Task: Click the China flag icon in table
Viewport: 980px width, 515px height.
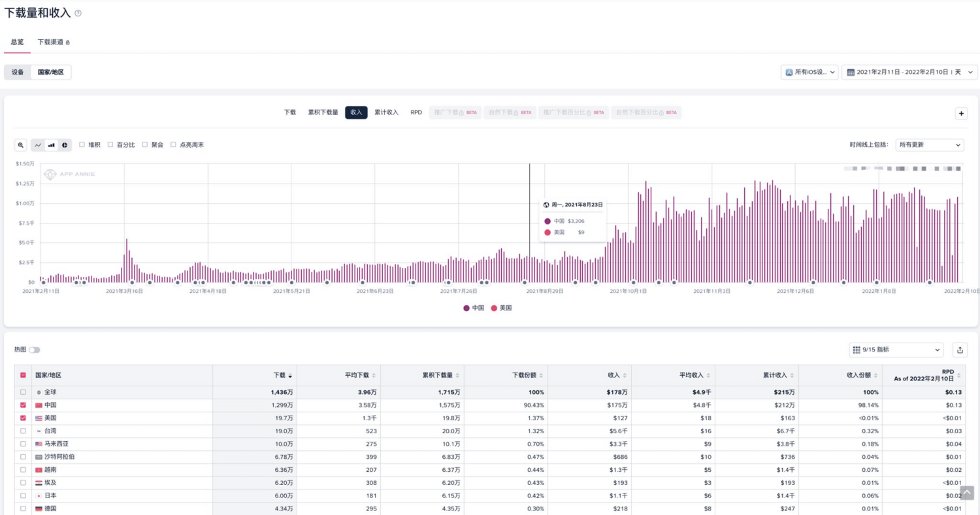Action: 39,405
